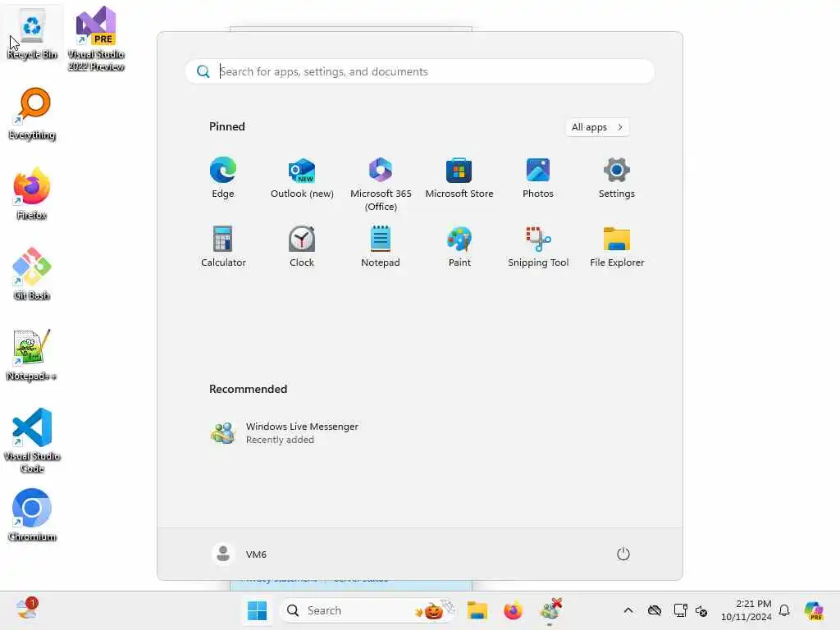Select the Everything desktop shortcut
The height and width of the screenshot is (630, 840).
(32, 115)
